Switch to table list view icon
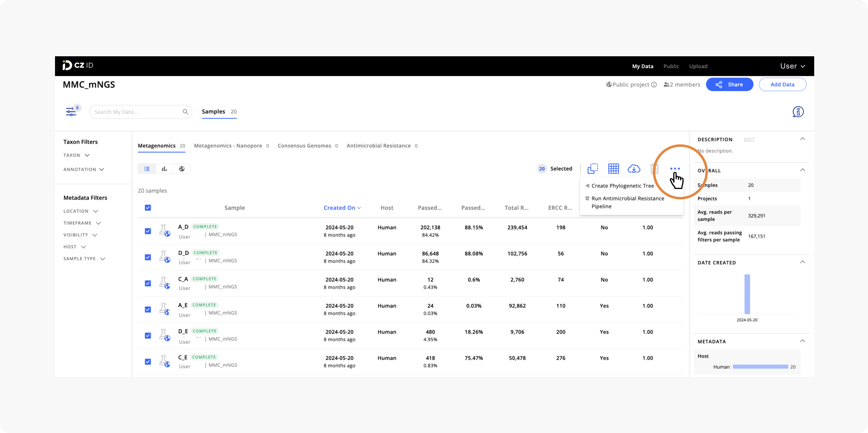Image resolution: width=868 pixels, height=433 pixels. [147, 169]
